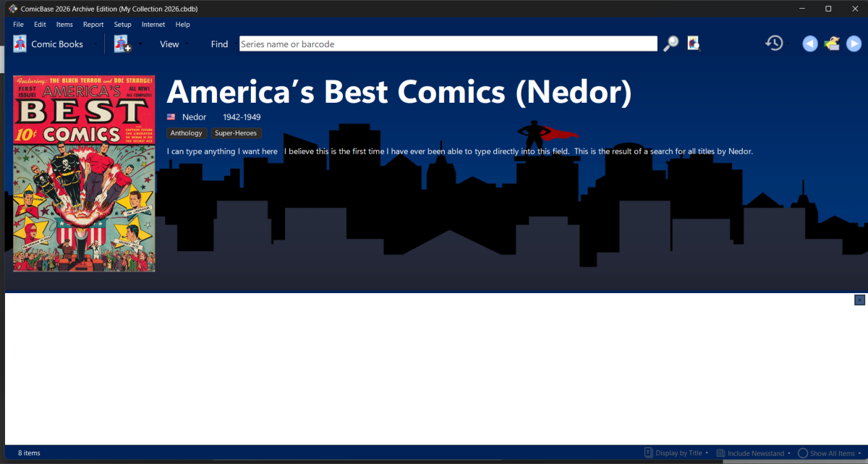Expand the Display by Title dropdown
The width and height of the screenshot is (868, 464).
(x=676, y=453)
